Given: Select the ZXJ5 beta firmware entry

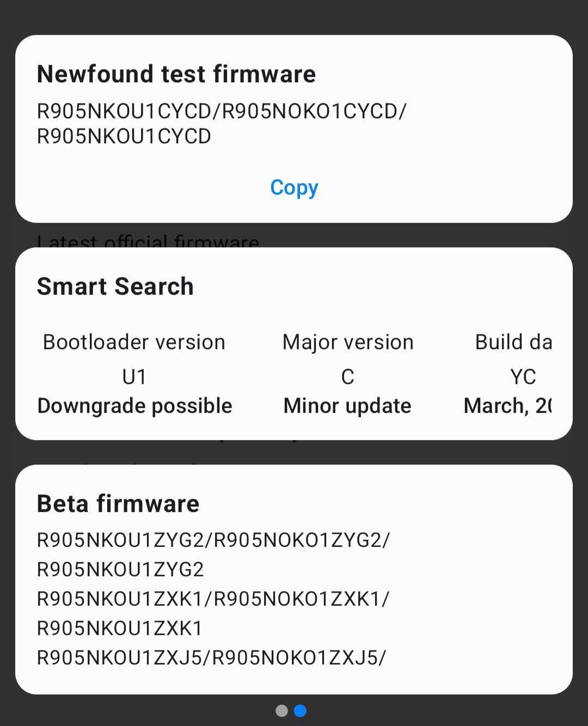Looking at the screenshot, I should pyautogui.click(x=211, y=658).
